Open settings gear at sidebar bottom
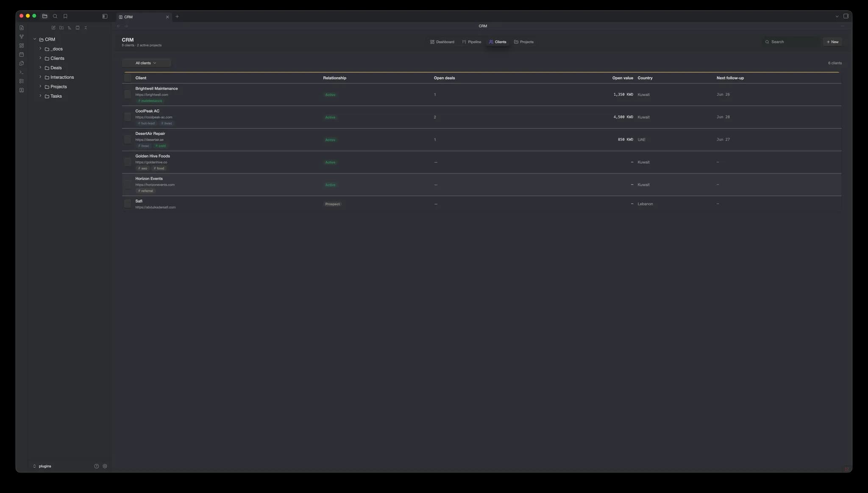This screenshot has height=493, width=868. [105, 466]
